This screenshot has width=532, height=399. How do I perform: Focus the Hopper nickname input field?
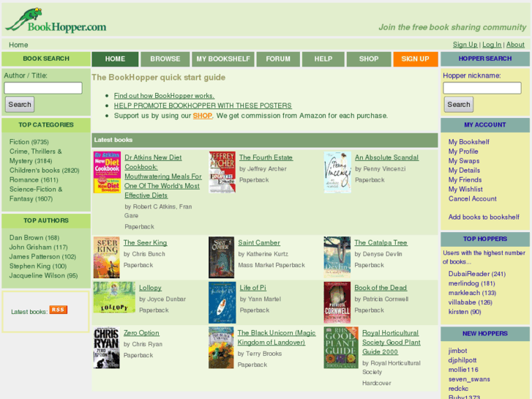pyautogui.click(x=482, y=88)
